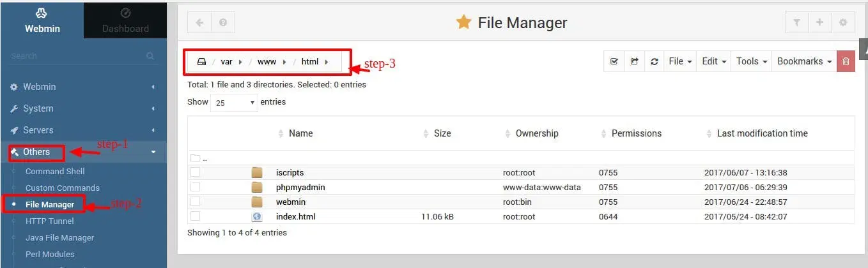Click the root drive icon in breadcrumb
The height and width of the screenshot is (268, 868).
[201, 62]
